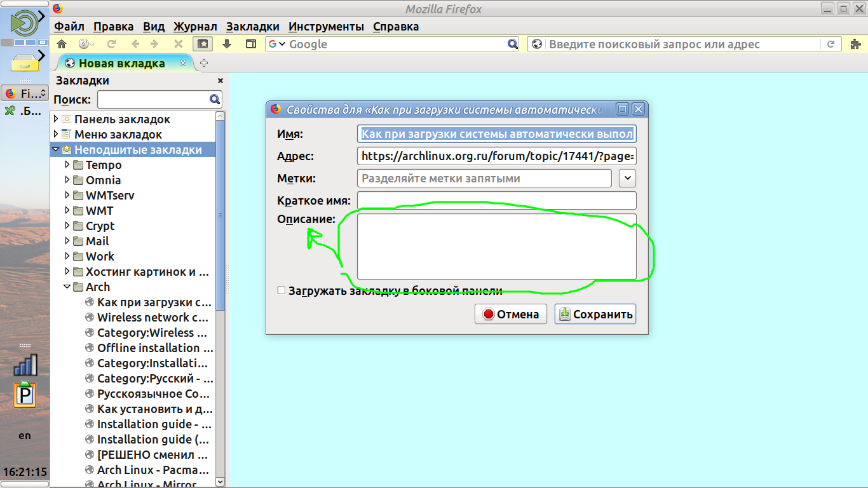868x488 pixels.
Task: Click the Сохранить button
Action: [595, 314]
